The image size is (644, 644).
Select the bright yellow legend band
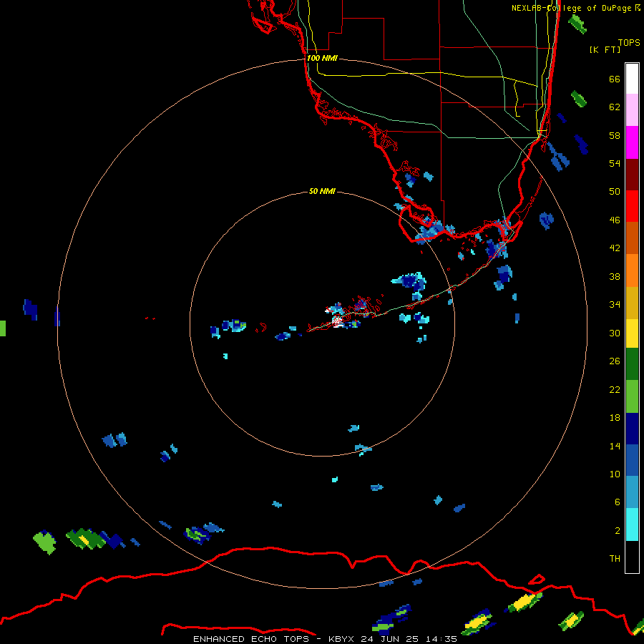coord(632,333)
